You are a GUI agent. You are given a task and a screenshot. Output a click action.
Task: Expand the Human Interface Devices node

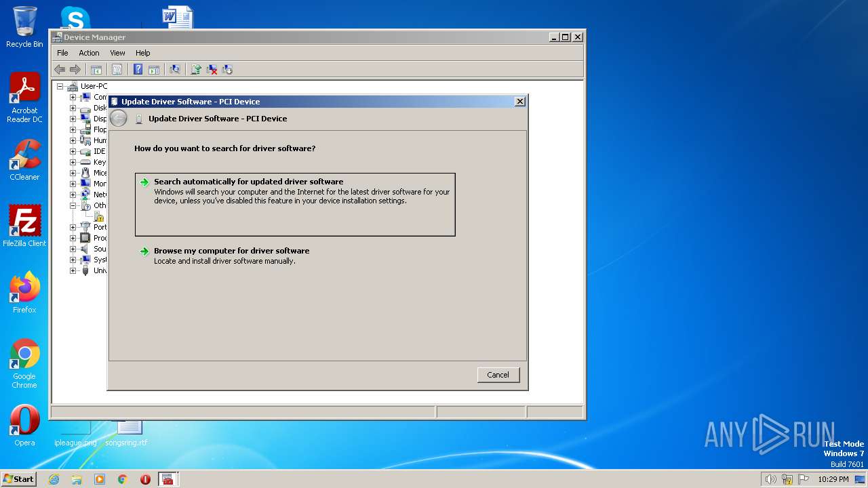(73, 140)
